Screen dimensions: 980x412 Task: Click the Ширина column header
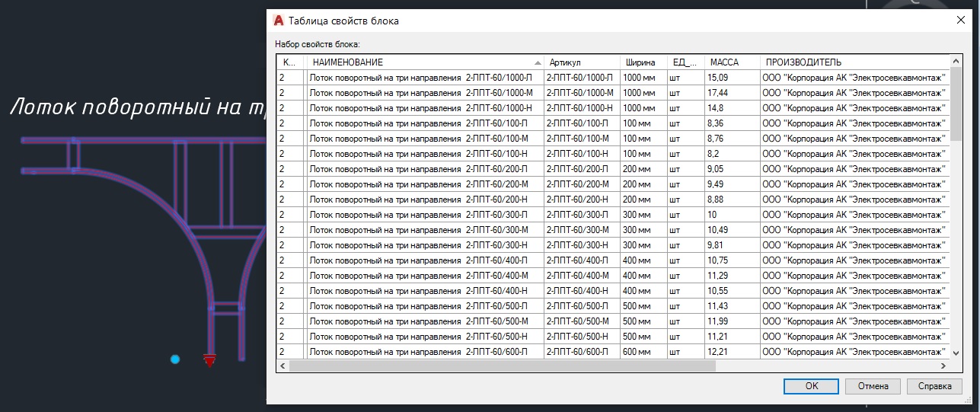[640, 62]
